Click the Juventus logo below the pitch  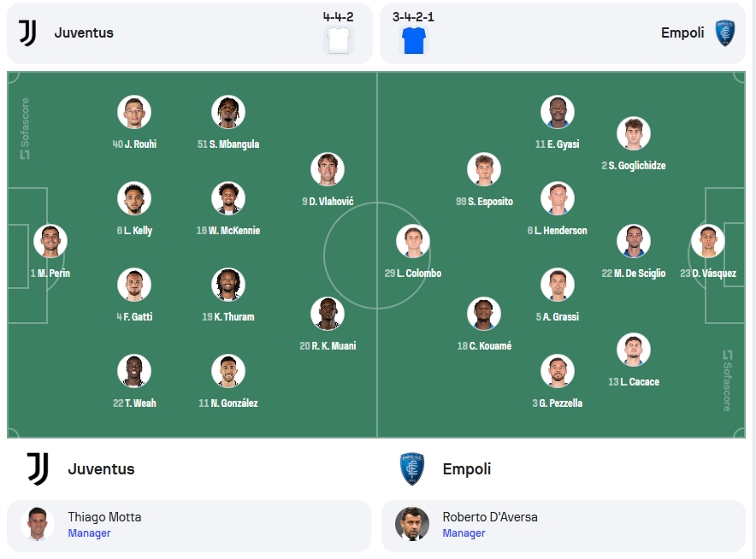click(x=38, y=469)
